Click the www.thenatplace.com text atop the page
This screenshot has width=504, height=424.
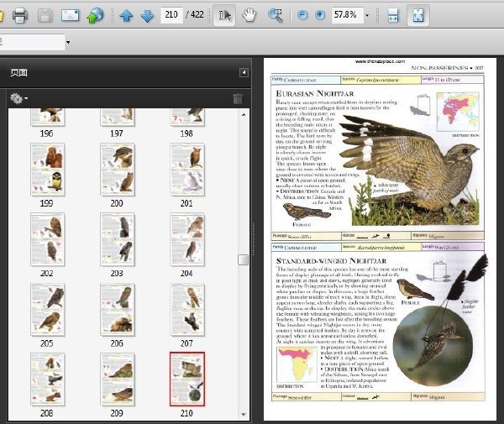click(x=381, y=61)
